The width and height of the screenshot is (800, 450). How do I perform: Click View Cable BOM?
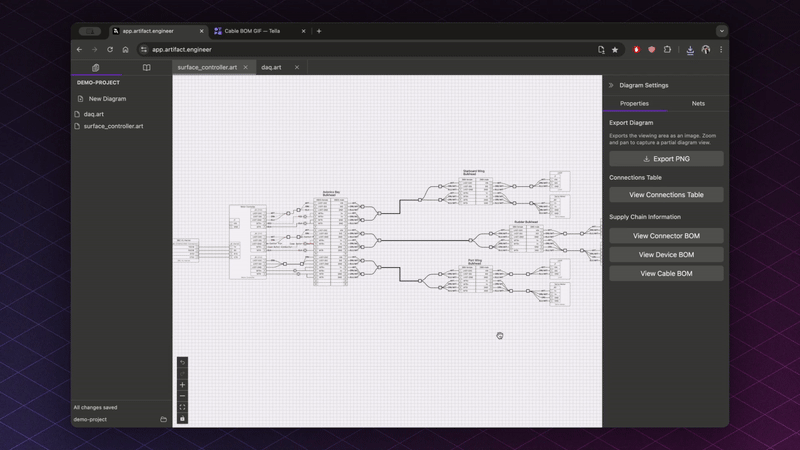[666, 273]
